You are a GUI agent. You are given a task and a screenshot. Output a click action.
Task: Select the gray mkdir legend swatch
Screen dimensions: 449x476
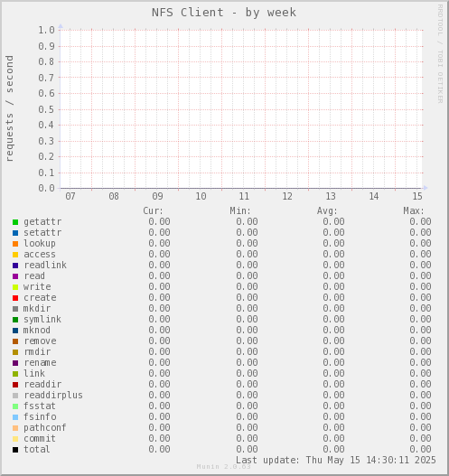(15, 309)
